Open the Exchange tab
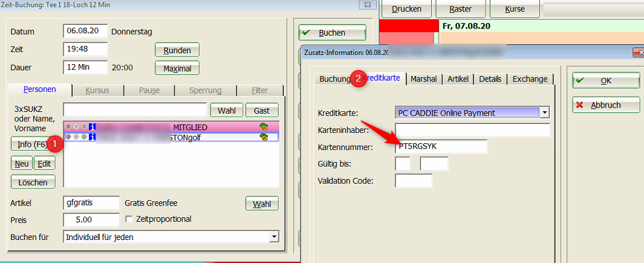The image size is (644, 263). tap(530, 79)
